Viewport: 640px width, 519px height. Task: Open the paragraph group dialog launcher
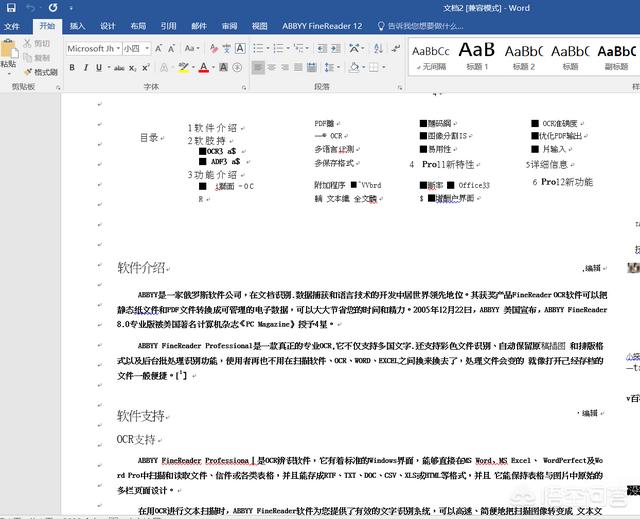(400, 87)
